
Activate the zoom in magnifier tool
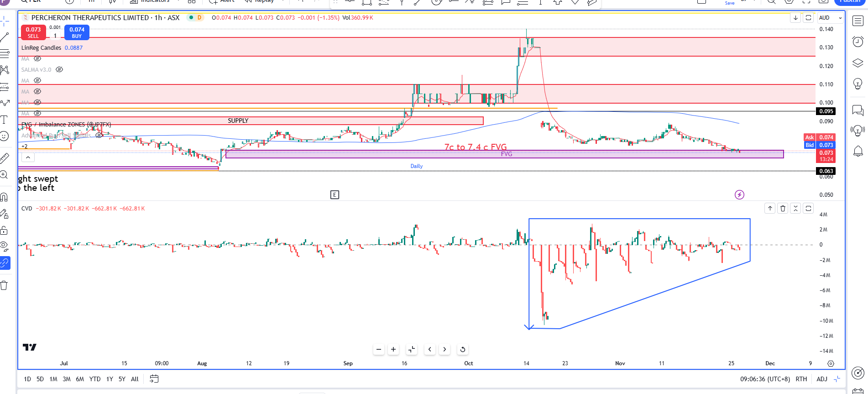click(x=4, y=175)
